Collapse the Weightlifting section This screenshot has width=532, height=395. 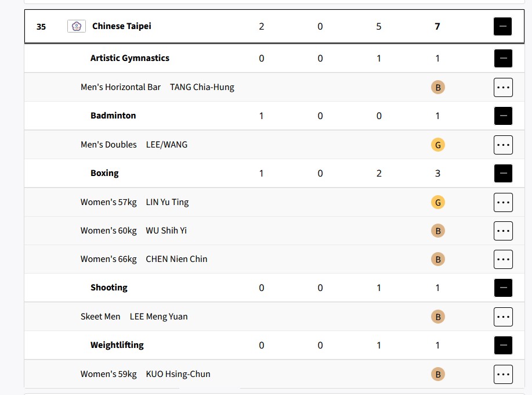click(502, 344)
